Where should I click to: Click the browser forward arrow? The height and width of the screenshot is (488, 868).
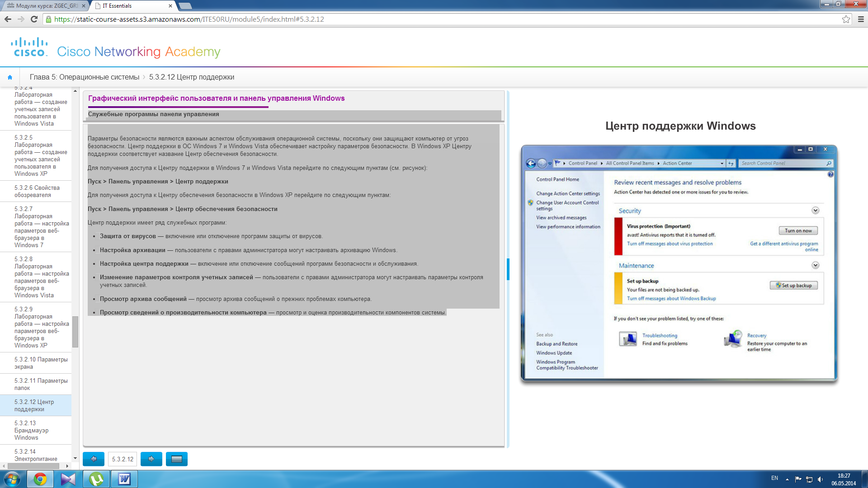(x=21, y=19)
